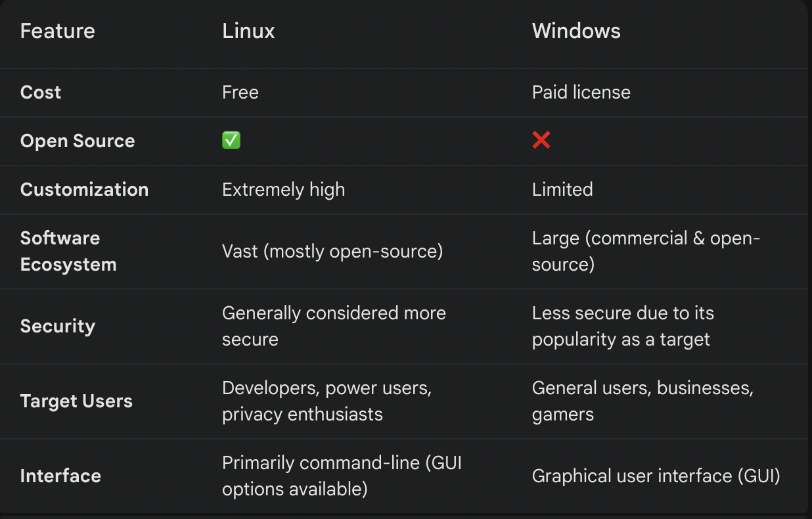Click the General users, businesses, gamers cell
The height and width of the screenshot is (519, 812).
point(642,401)
